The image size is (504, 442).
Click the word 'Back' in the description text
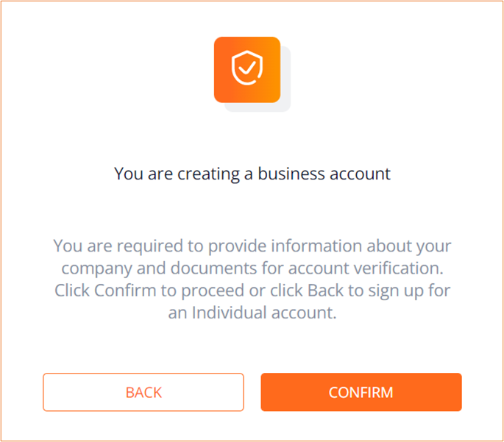[x=326, y=290]
